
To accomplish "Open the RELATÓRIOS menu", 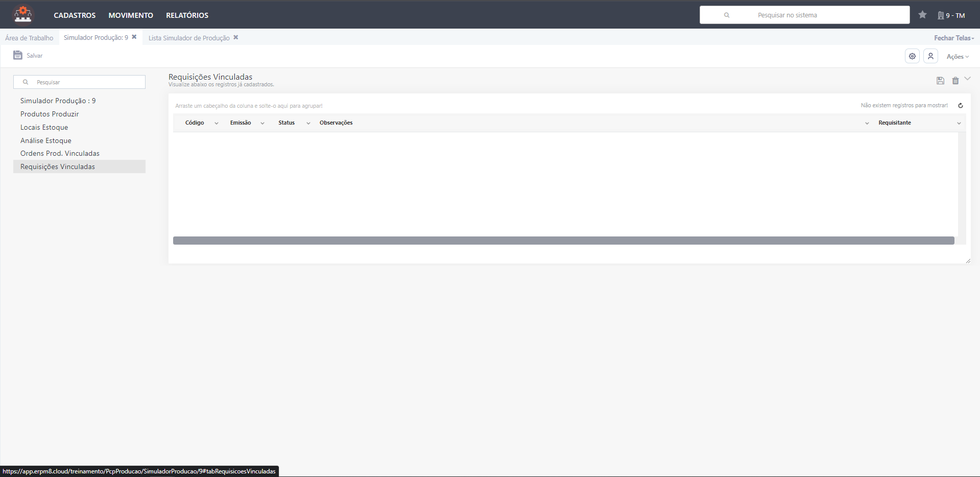I will [x=187, y=15].
